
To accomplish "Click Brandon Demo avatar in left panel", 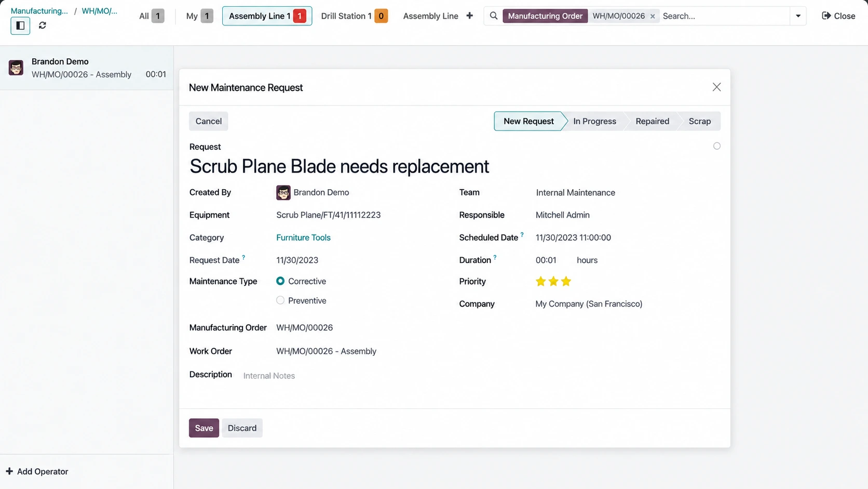I will click(x=16, y=68).
